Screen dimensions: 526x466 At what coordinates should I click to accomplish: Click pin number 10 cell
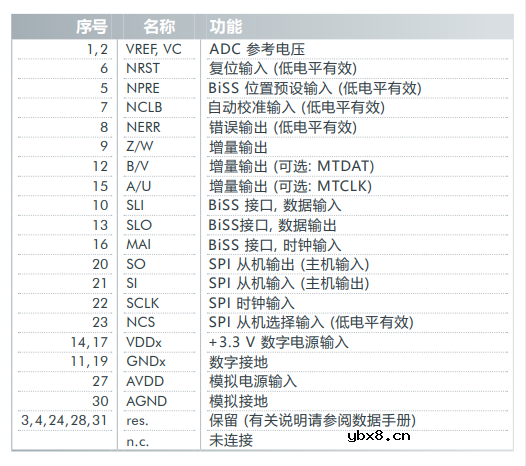coord(100,205)
